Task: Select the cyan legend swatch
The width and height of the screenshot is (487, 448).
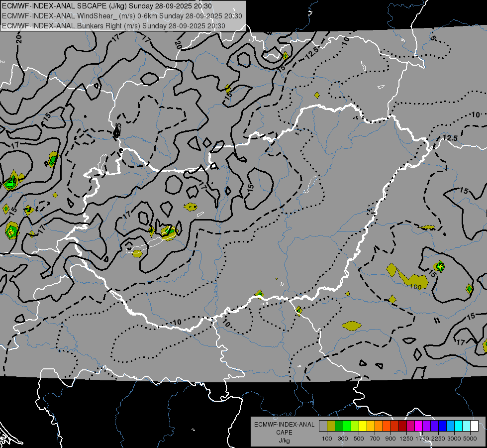Action: tap(459, 426)
